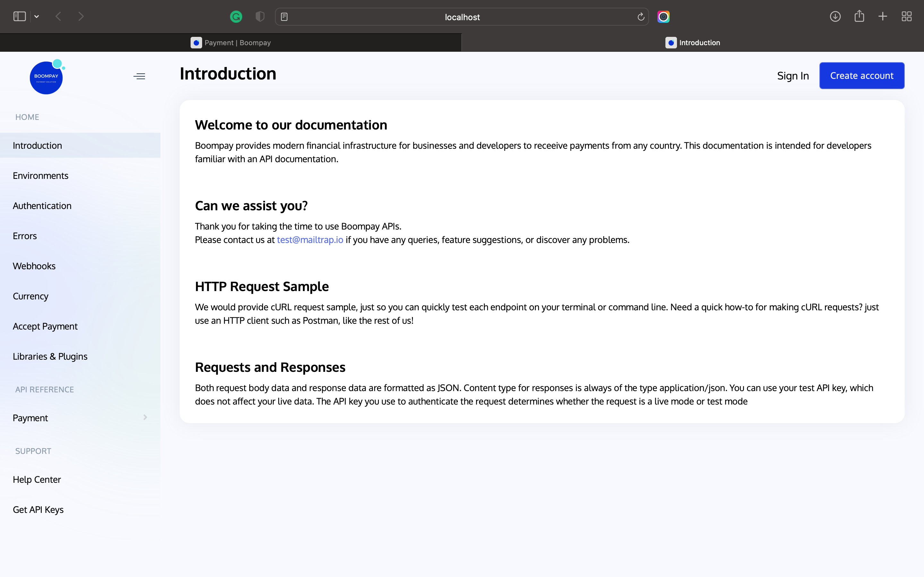This screenshot has height=577, width=924.
Task: Click the address bar showing localhost
Action: point(462,17)
